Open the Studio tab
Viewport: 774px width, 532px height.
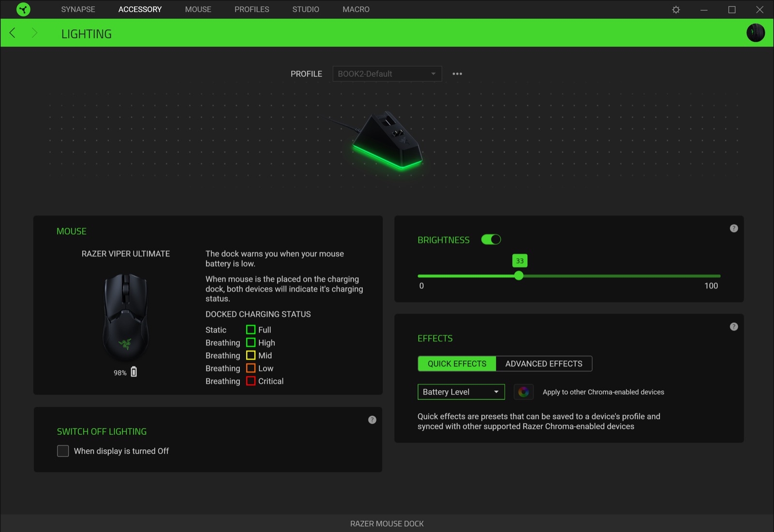point(306,9)
